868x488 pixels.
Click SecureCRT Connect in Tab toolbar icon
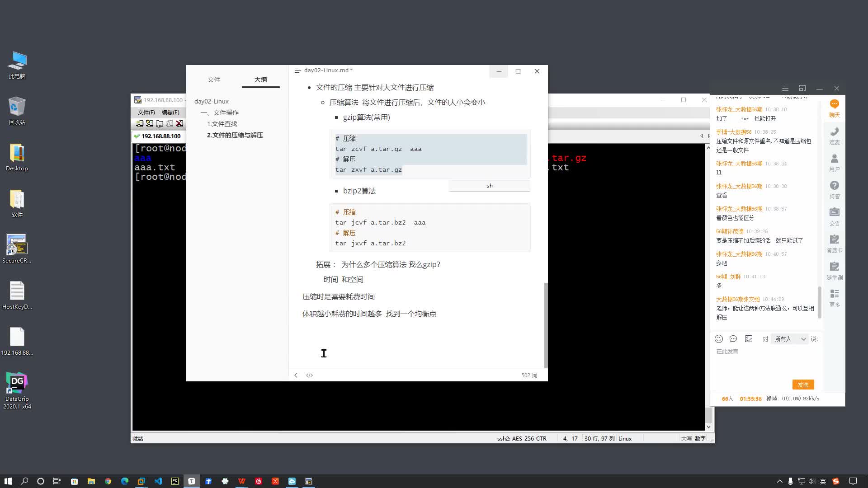160,123
